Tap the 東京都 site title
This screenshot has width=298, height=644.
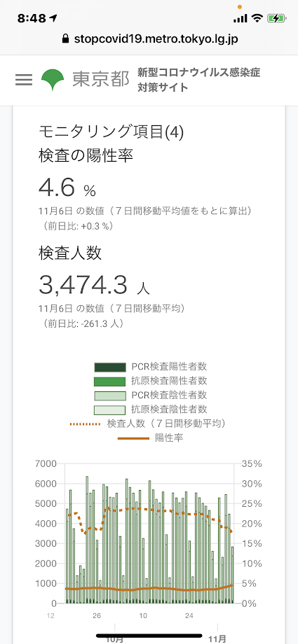tap(101, 80)
